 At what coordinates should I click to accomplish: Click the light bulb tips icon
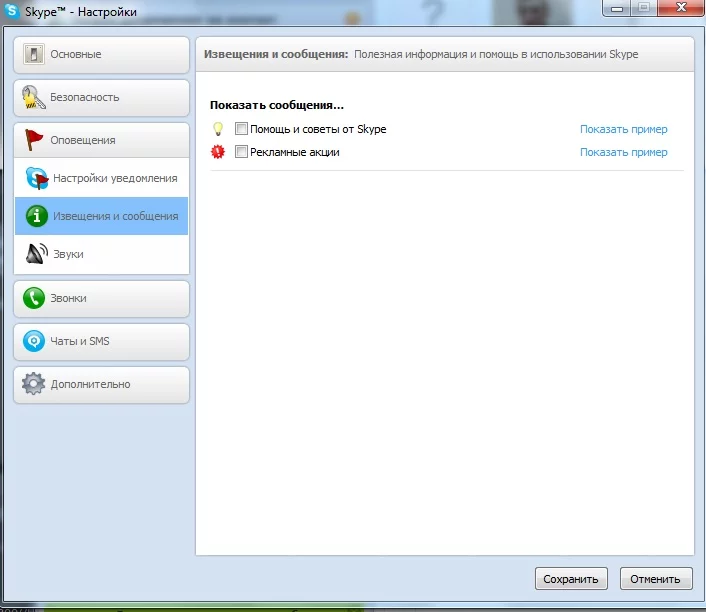click(218, 129)
